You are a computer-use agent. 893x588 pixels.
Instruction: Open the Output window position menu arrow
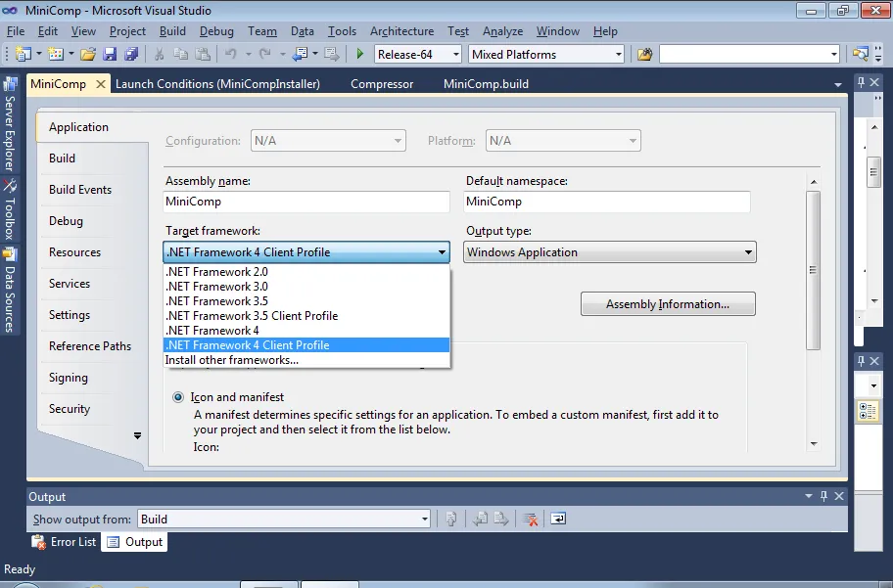point(808,496)
